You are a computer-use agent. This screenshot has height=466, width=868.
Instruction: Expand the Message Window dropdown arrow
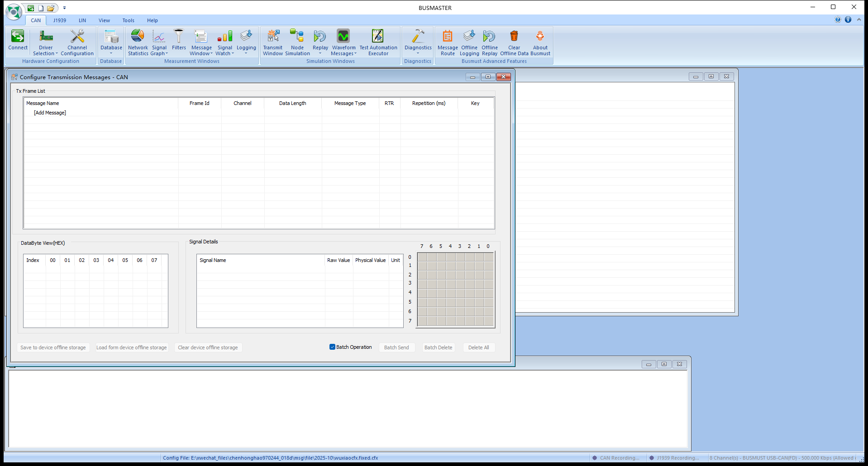click(x=211, y=53)
